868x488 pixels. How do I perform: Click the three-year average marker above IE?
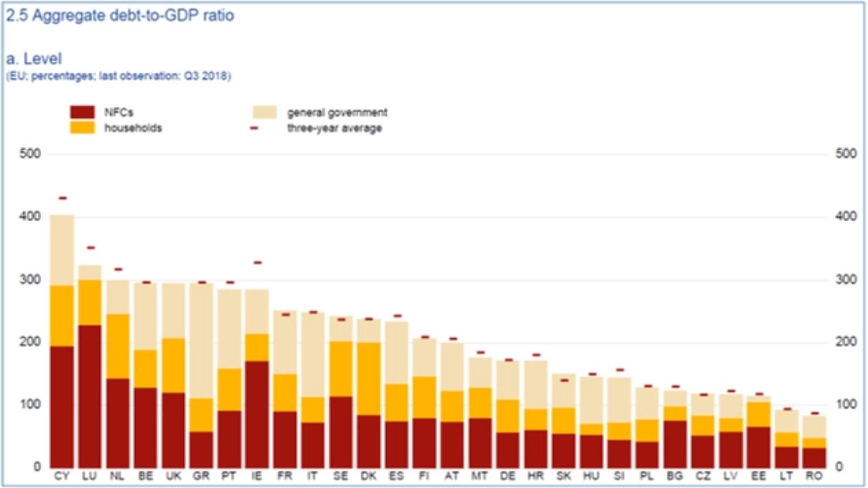(x=258, y=263)
